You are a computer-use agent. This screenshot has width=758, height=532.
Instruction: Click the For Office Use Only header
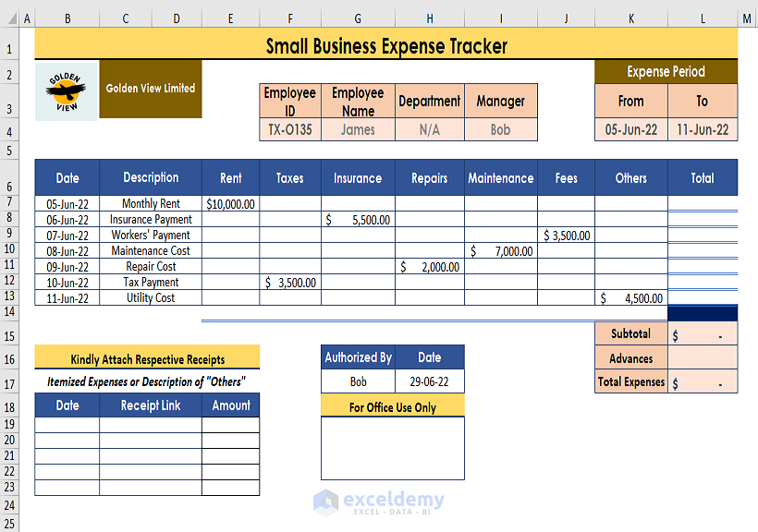pyautogui.click(x=393, y=406)
